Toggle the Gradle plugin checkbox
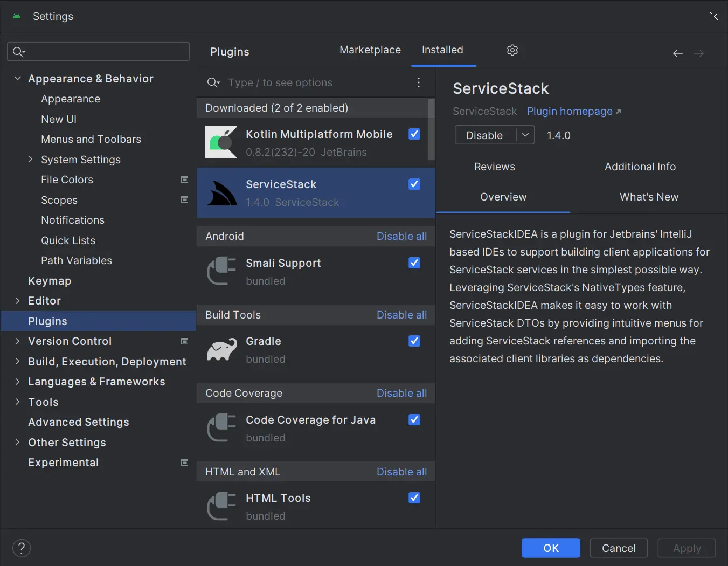The width and height of the screenshot is (728, 566). point(414,341)
